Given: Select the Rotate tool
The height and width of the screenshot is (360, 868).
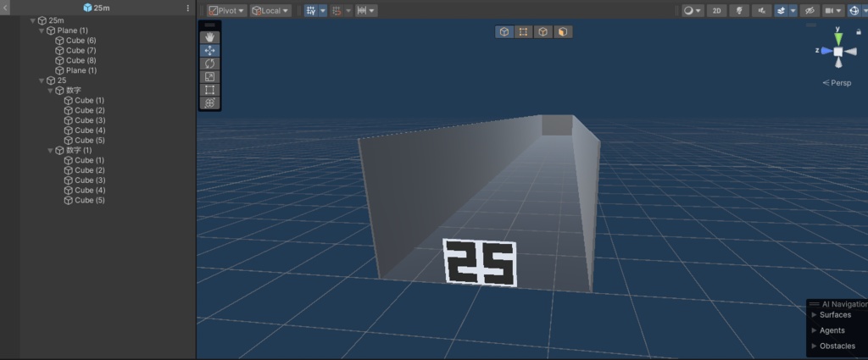Looking at the screenshot, I should [210, 64].
